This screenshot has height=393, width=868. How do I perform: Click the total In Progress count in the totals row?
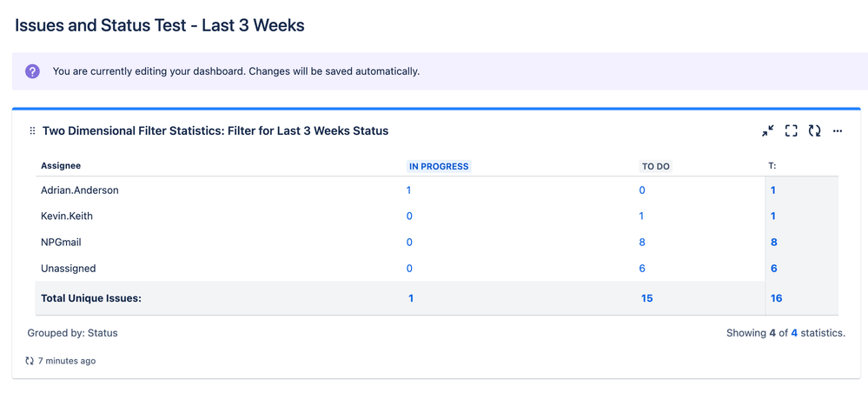[411, 298]
